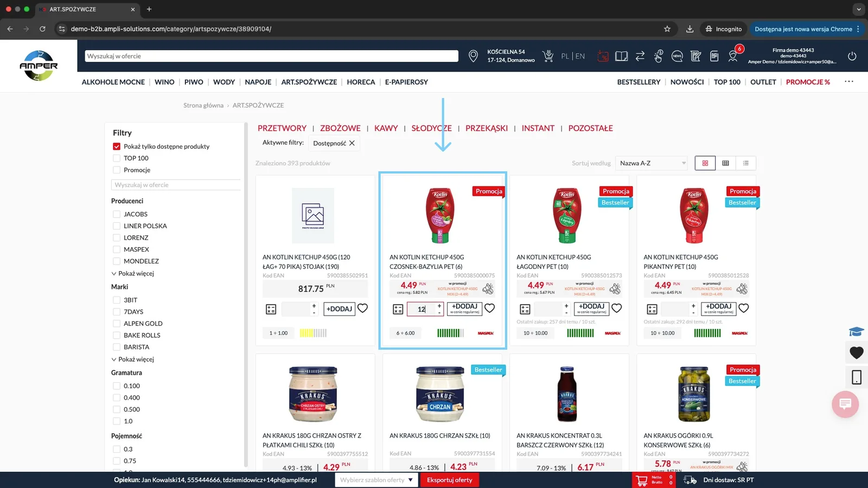Open the user profile with notifications badge

click(x=733, y=55)
